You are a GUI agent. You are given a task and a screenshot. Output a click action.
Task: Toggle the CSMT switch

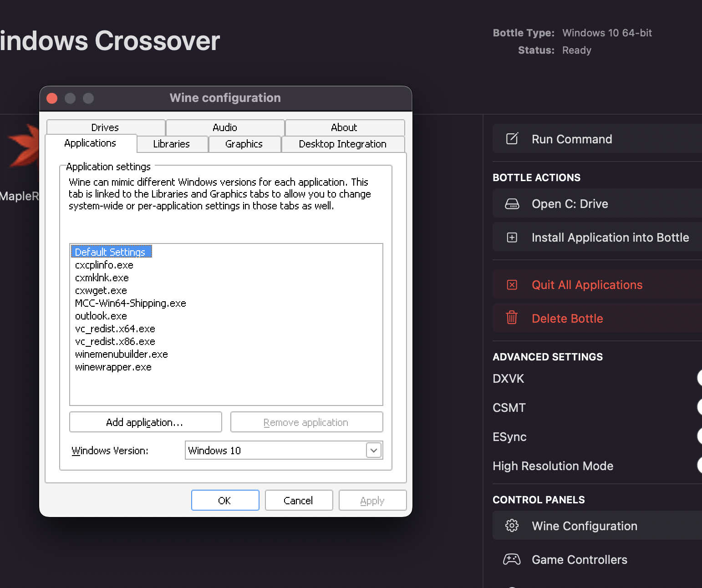(x=699, y=407)
